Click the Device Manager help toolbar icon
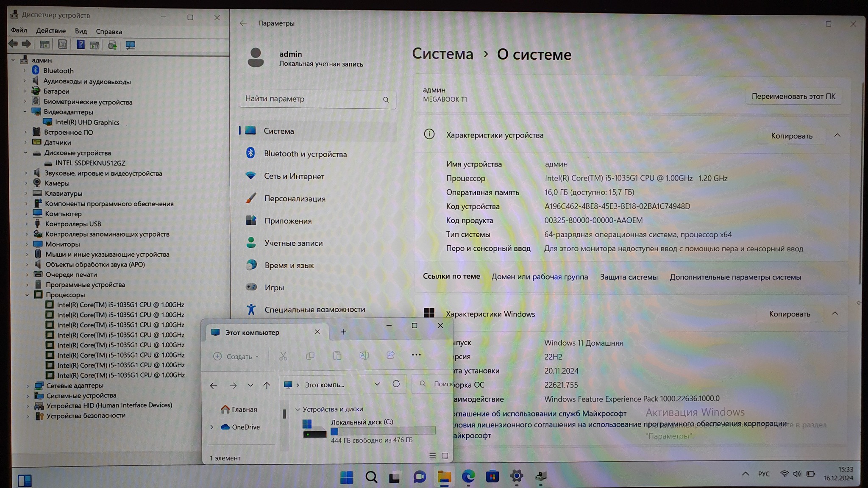This screenshot has width=868, height=488. click(x=80, y=45)
